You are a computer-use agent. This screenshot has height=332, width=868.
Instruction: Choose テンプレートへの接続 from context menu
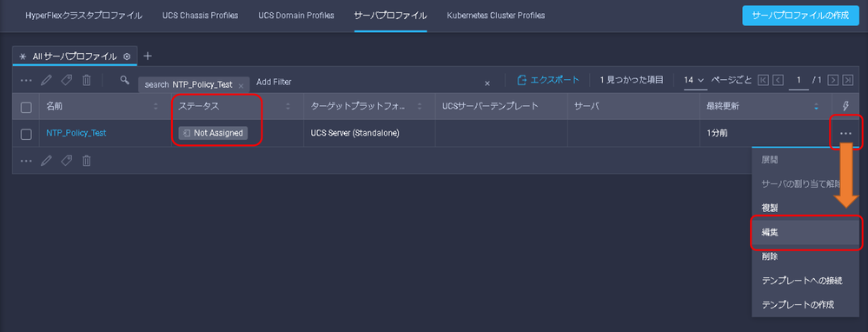pos(806,281)
